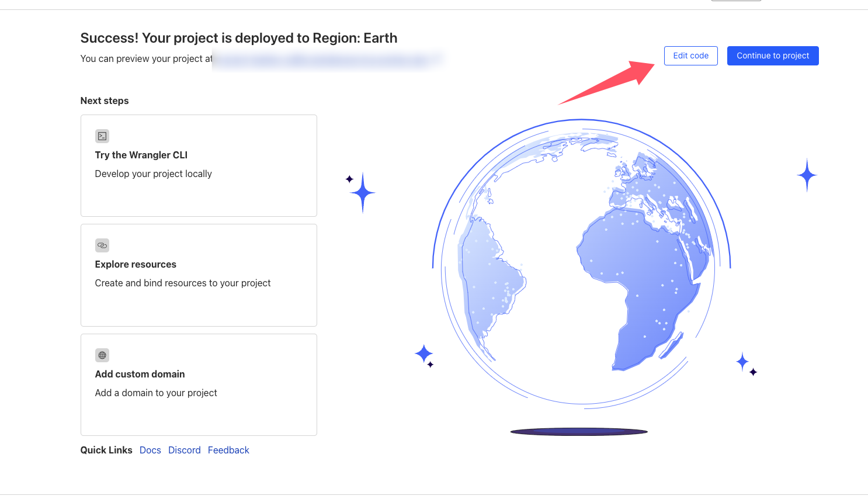
Task: Click the terminal icon for Wrangler CLI
Action: point(102,136)
